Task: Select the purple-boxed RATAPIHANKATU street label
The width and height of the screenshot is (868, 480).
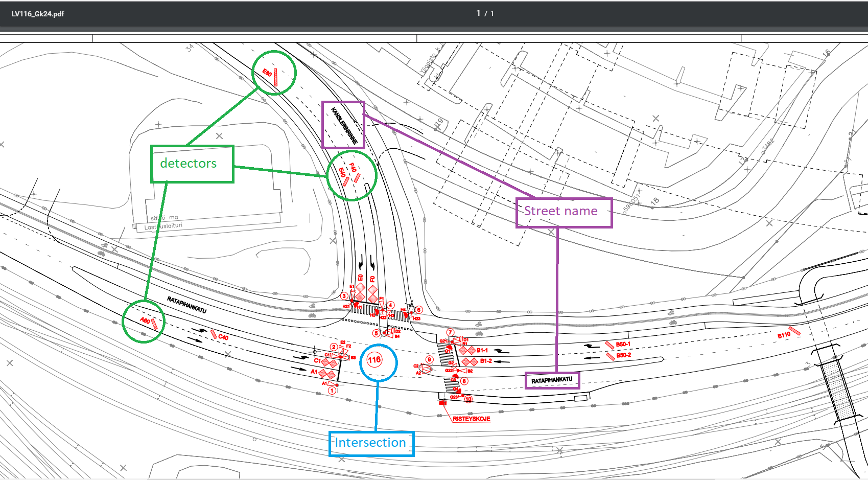Action: [x=552, y=380]
